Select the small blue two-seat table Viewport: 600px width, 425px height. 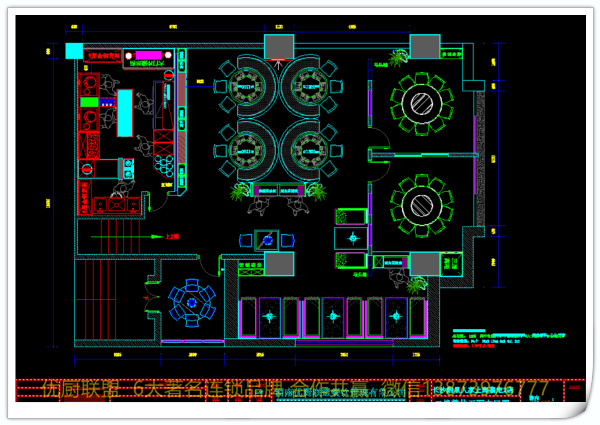click(x=266, y=240)
